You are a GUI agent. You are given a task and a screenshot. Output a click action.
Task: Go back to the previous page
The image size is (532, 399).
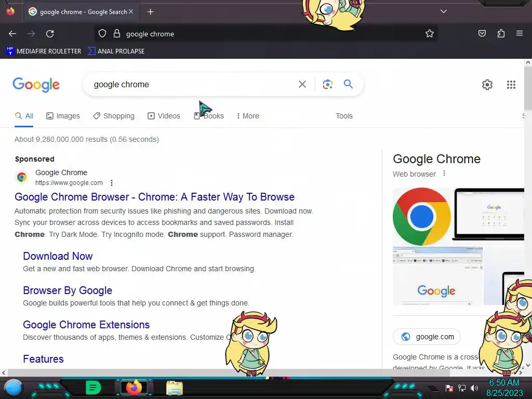coord(12,34)
